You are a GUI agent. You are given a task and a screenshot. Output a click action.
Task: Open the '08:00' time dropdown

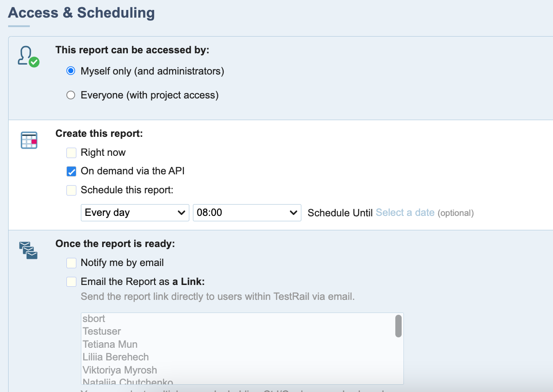[x=247, y=213]
